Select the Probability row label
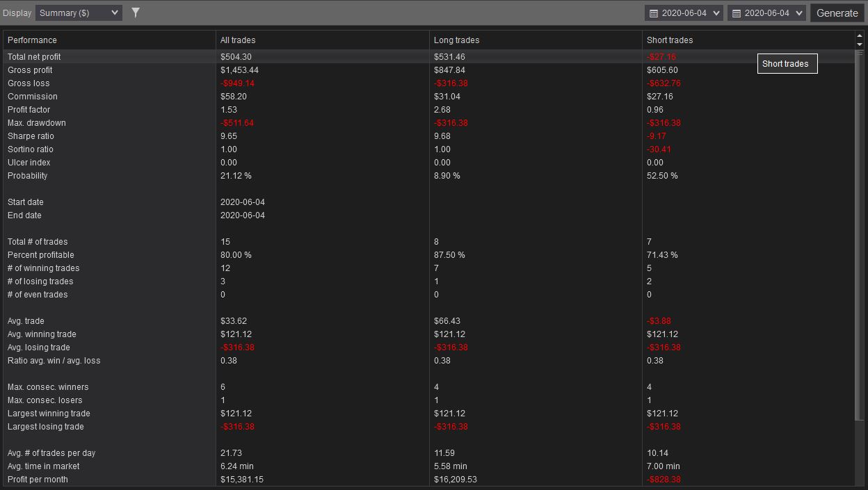 (28, 176)
